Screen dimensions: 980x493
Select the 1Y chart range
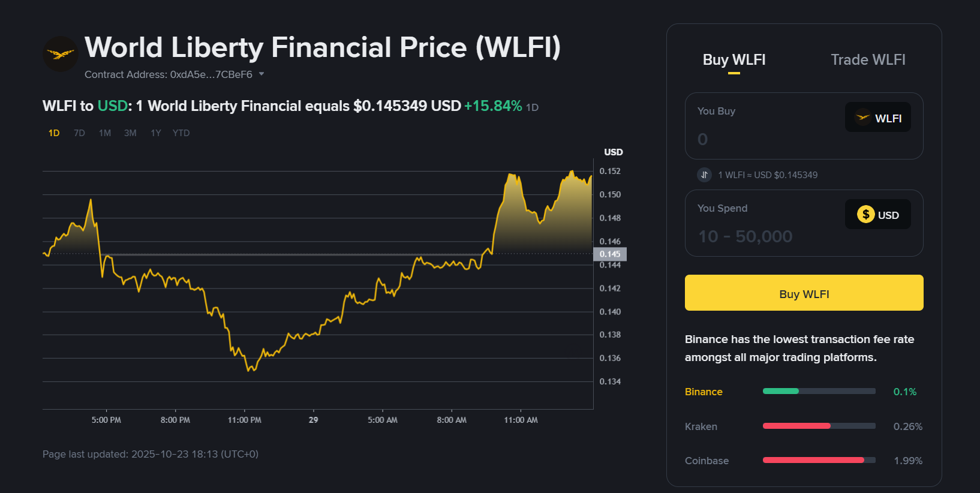click(x=156, y=133)
